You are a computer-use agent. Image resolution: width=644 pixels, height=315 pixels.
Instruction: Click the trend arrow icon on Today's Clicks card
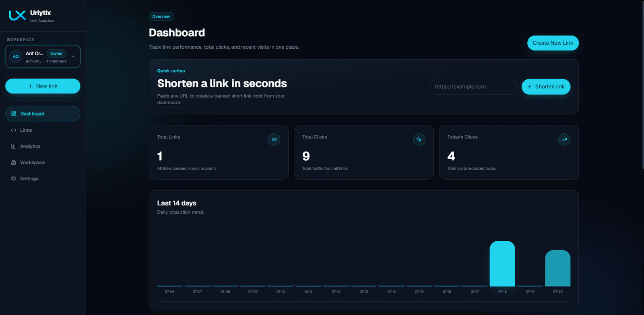tap(564, 139)
